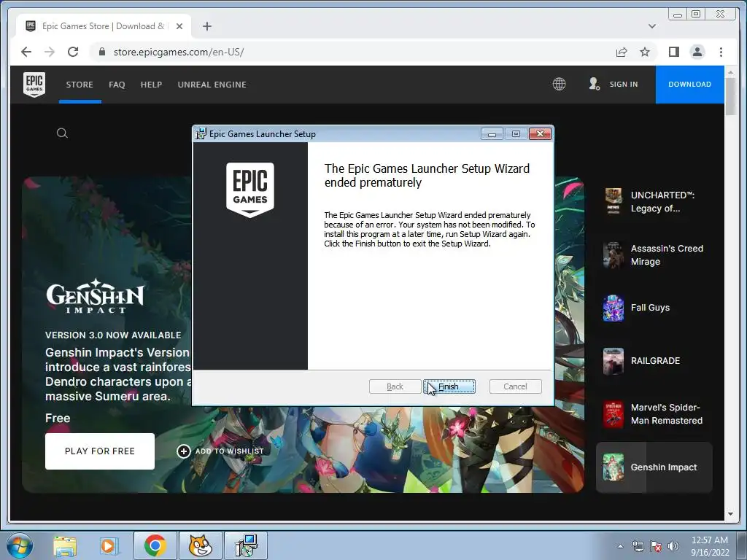Viewport: 747px width, 560px height.
Task: Select the STORE nav item
Action: click(x=80, y=85)
